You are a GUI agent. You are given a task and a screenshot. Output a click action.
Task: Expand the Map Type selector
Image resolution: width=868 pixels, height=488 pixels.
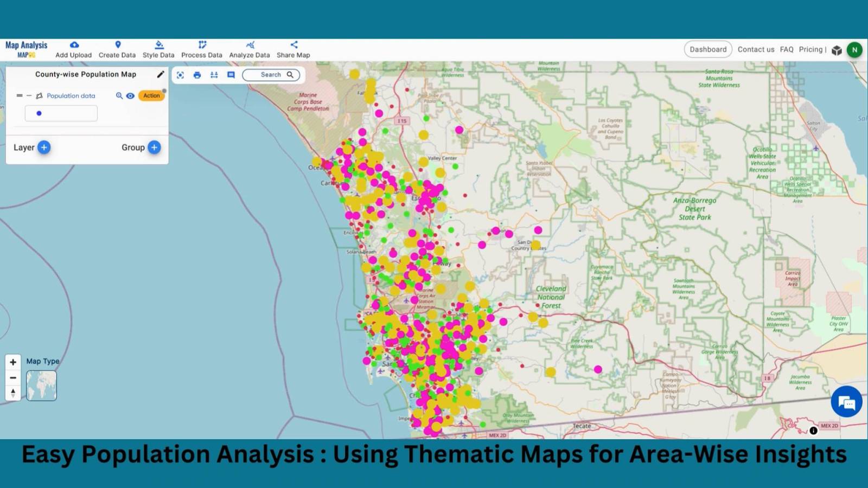click(x=41, y=386)
